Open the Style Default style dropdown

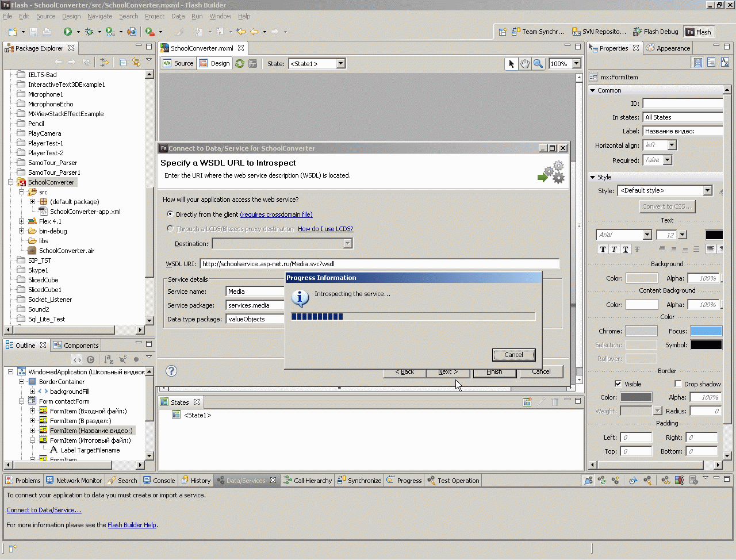tap(708, 190)
